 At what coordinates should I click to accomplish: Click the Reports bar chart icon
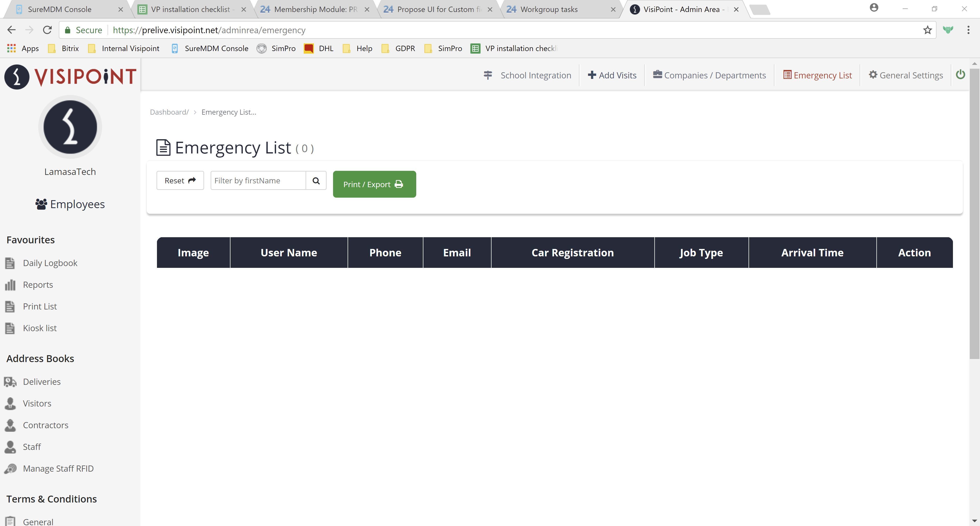[10, 285]
